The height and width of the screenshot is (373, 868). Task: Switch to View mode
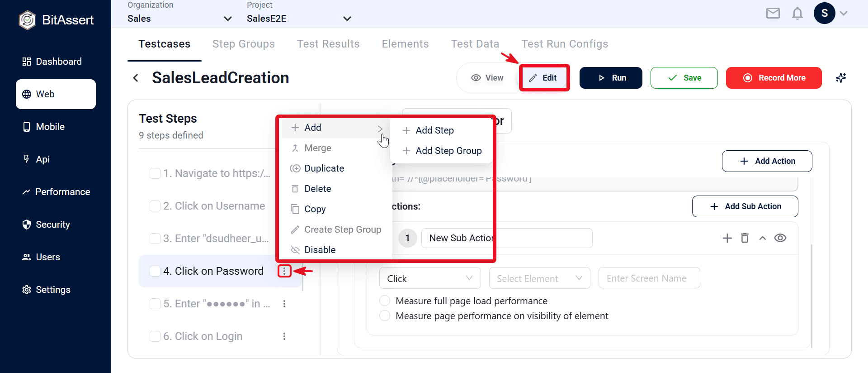pyautogui.click(x=487, y=78)
